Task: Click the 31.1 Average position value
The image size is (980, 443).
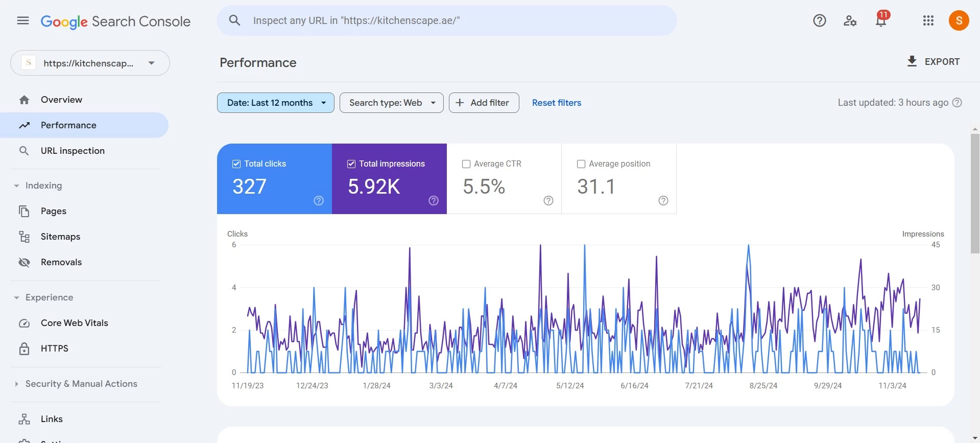Action: [x=596, y=186]
